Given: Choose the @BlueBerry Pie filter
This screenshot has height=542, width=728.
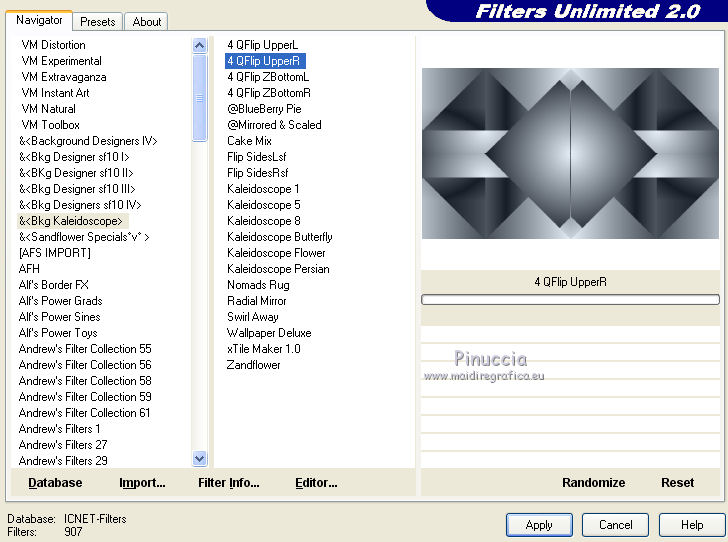Looking at the screenshot, I should [264, 109].
